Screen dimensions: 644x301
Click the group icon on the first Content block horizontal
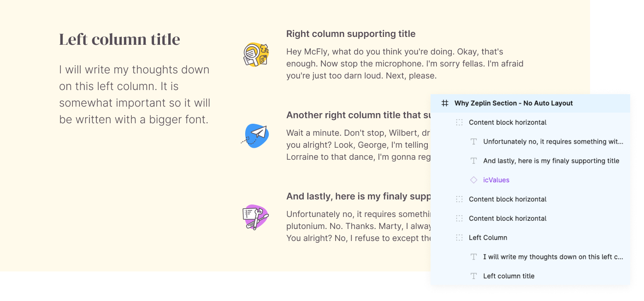459,122
